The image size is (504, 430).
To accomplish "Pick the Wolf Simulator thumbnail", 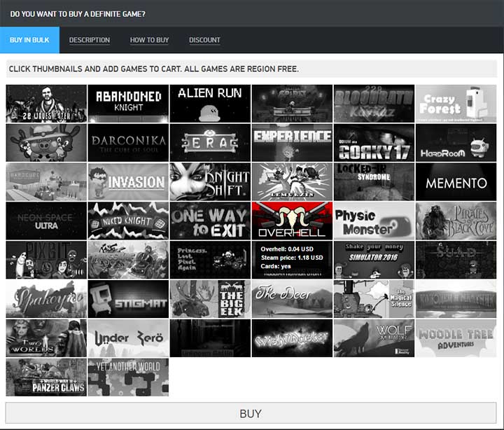I will pyautogui.click(x=374, y=338).
